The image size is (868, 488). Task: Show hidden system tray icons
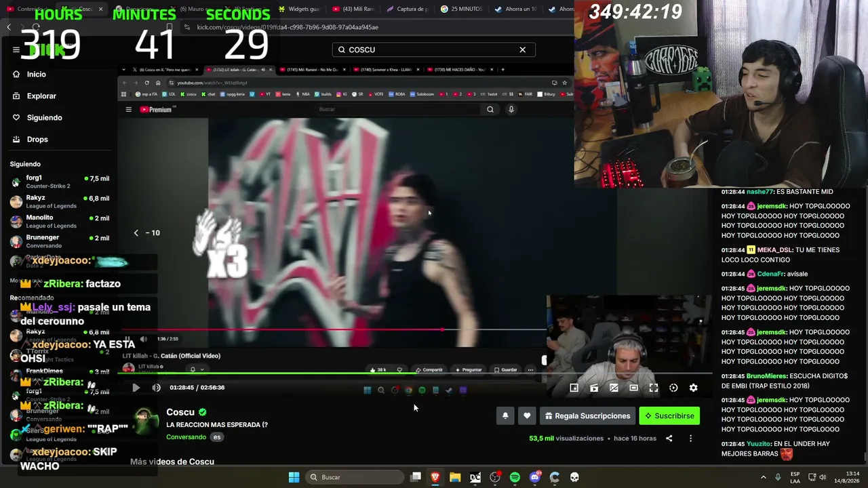763,477
